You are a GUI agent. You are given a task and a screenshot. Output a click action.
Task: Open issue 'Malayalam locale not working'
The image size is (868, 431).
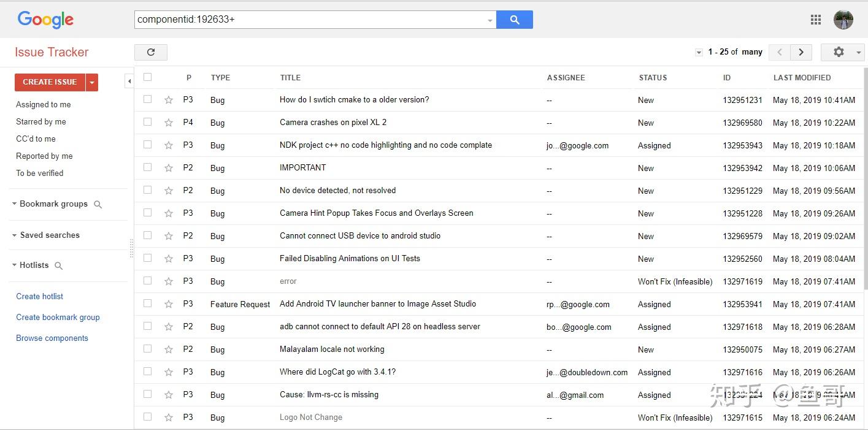[332, 349]
